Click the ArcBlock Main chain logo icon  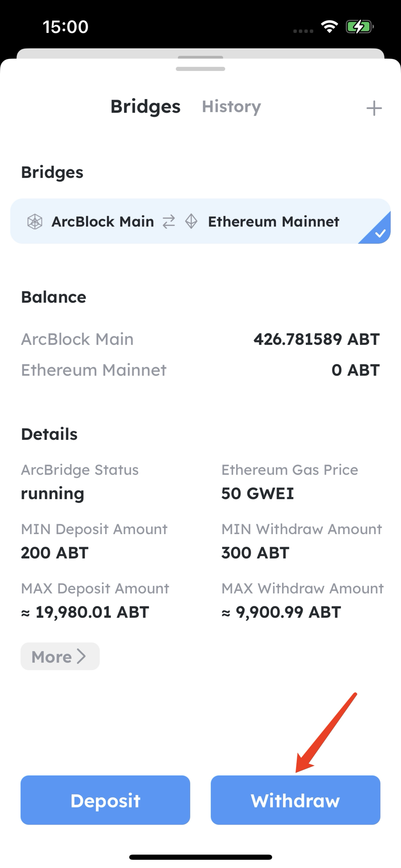coord(35,221)
